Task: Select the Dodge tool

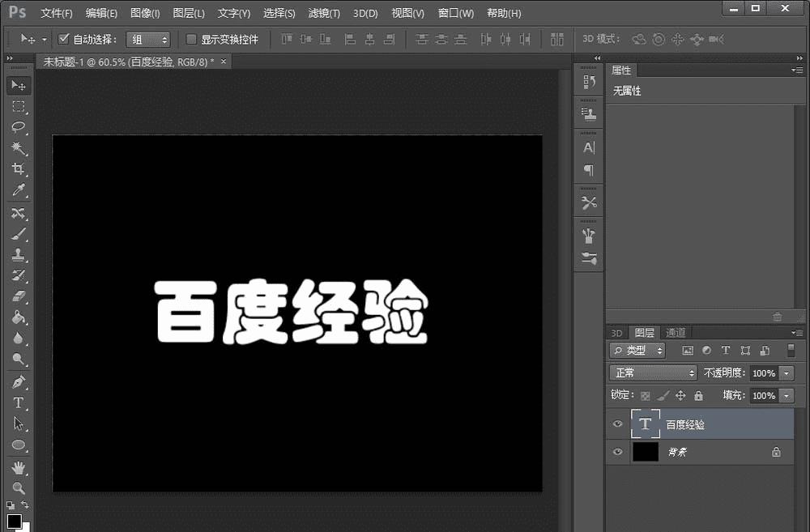Action: (x=19, y=359)
